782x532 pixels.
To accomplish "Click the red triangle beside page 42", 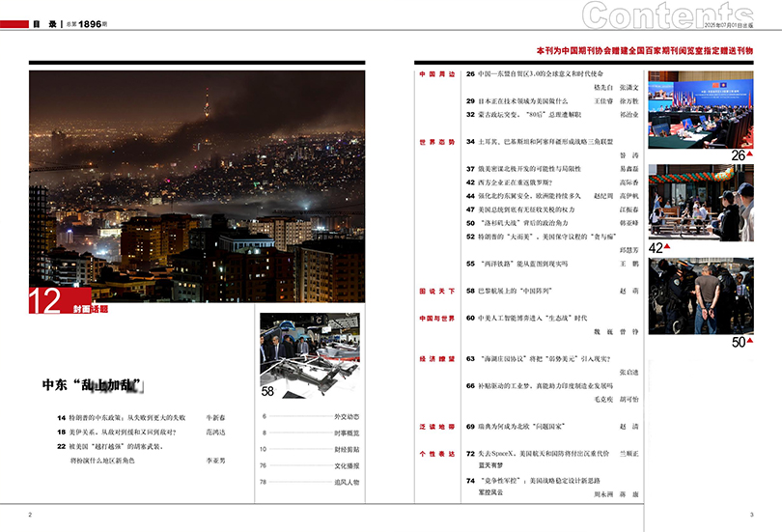I will pyautogui.click(x=750, y=248).
